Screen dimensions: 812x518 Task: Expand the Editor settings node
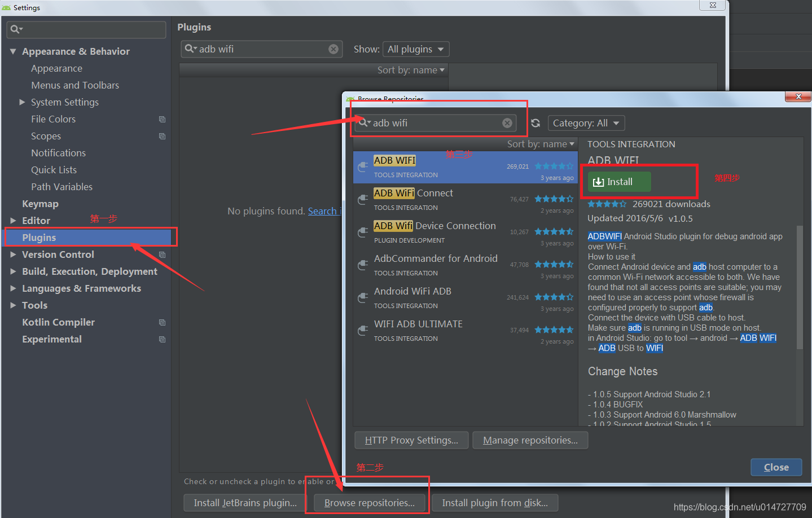click(13, 221)
